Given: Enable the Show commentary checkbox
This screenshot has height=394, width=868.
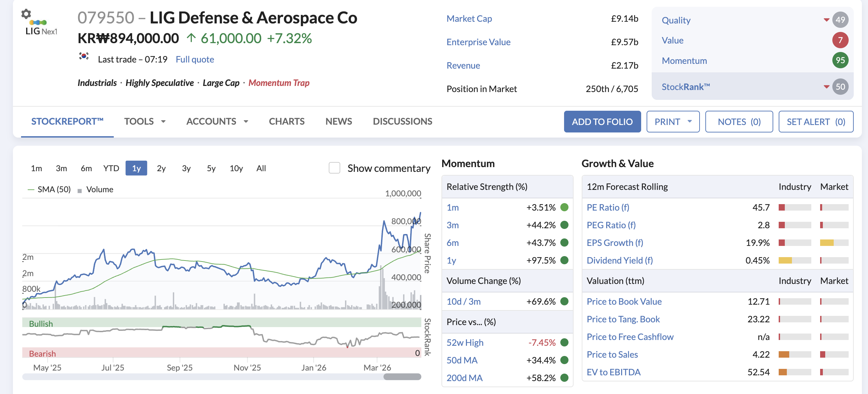Looking at the screenshot, I should (334, 168).
